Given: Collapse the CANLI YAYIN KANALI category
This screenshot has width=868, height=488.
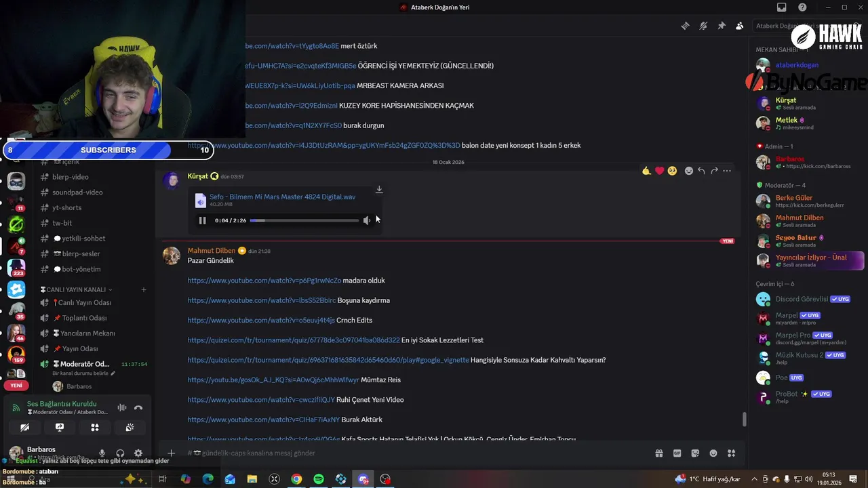Looking at the screenshot, I should (x=76, y=289).
